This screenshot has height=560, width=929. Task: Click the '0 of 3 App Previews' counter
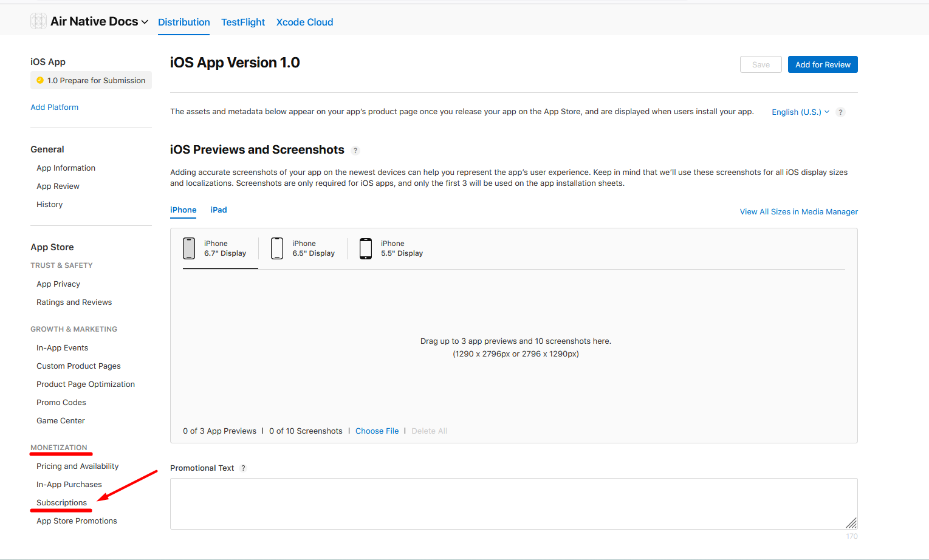point(219,431)
